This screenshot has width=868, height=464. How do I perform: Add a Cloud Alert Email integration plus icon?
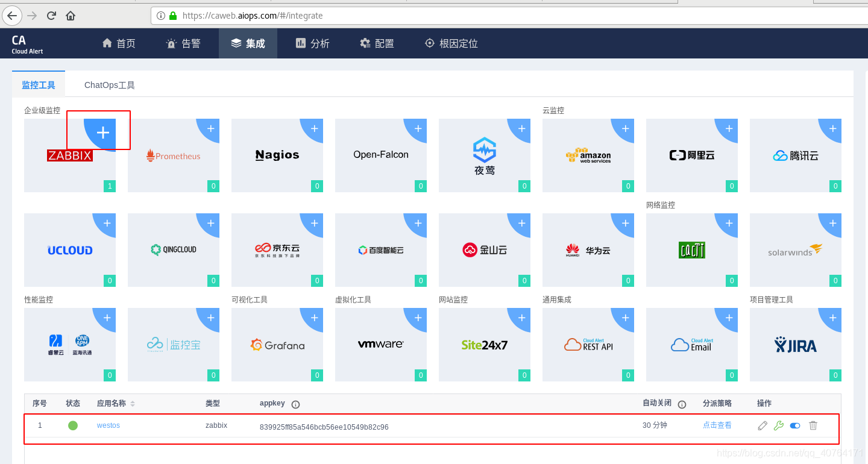(x=729, y=318)
